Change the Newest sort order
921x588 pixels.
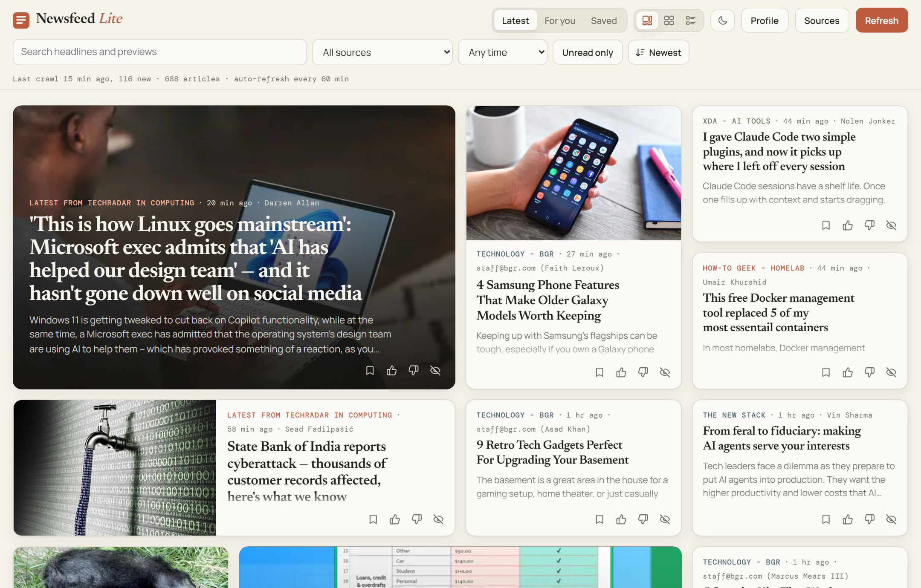point(659,52)
